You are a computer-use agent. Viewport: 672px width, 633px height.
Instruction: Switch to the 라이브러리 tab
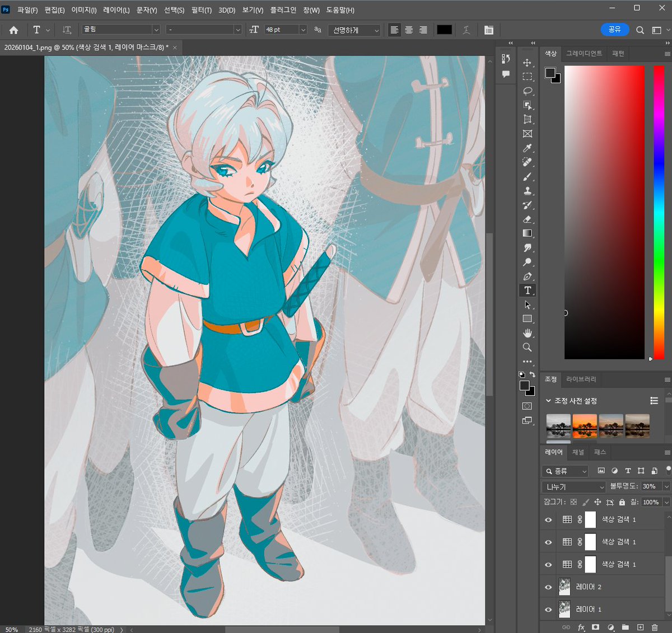coord(581,379)
